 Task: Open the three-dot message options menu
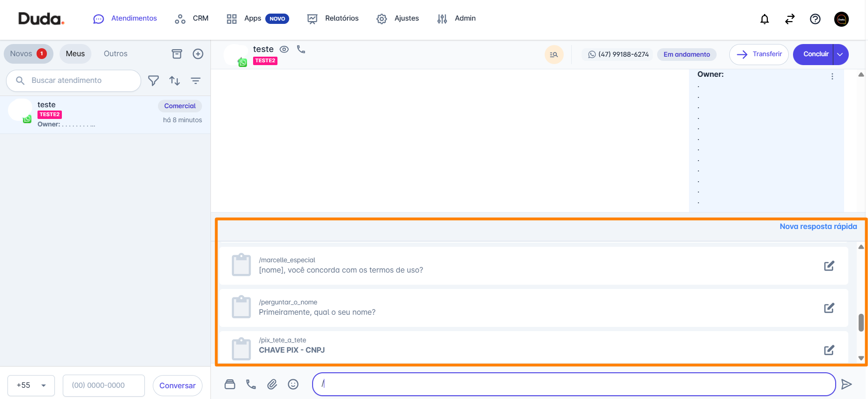[832, 76]
